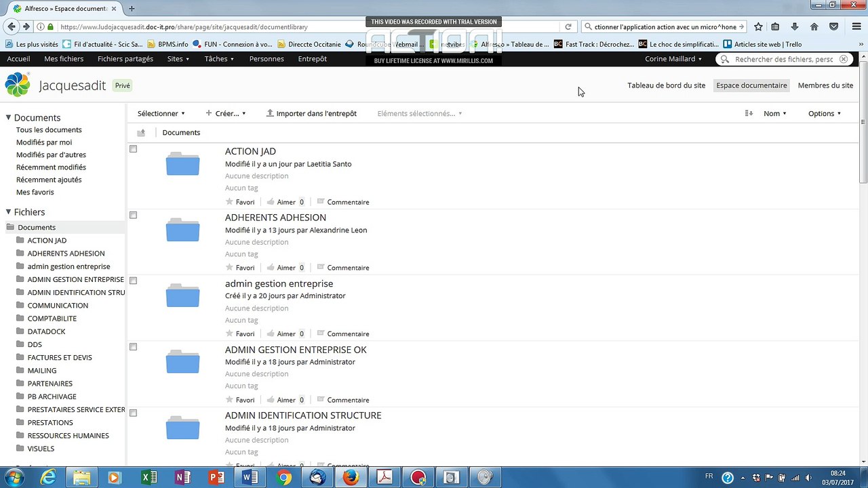The height and width of the screenshot is (488, 868).
Task: Open the Options dropdown
Action: [825, 113]
